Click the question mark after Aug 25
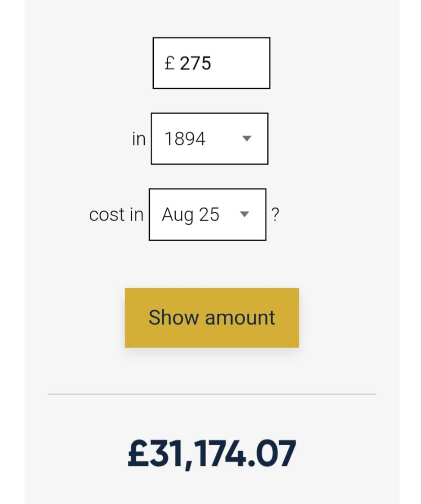 (275, 215)
